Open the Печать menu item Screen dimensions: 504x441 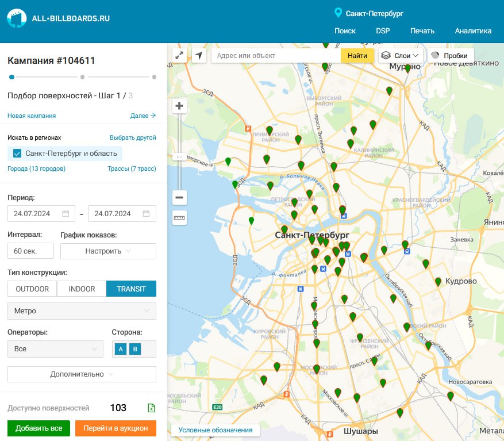(422, 31)
